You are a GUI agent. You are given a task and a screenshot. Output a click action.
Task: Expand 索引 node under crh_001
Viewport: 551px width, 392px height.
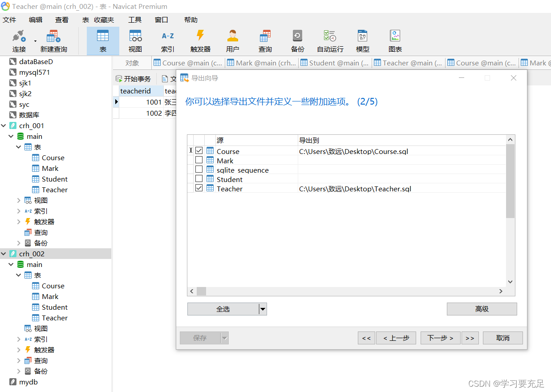19,211
